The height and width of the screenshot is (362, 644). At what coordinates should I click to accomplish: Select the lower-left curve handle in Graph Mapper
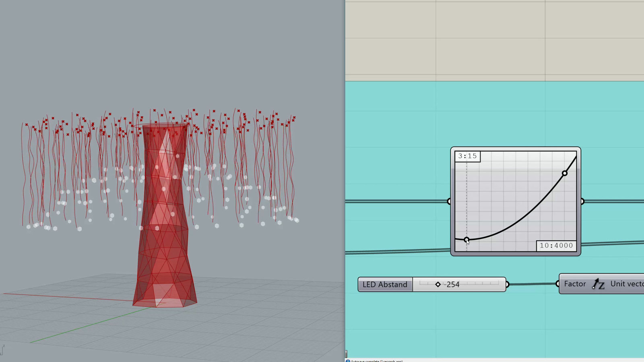point(466,240)
